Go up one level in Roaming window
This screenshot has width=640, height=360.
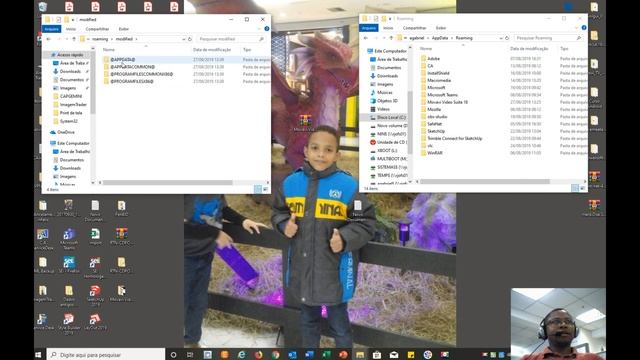click(391, 38)
